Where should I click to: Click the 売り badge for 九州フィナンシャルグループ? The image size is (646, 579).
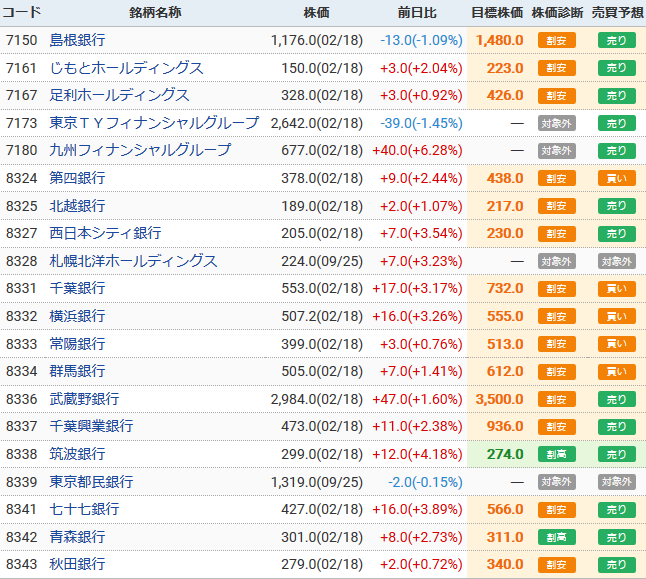pyautogui.click(x=617, y=151)
